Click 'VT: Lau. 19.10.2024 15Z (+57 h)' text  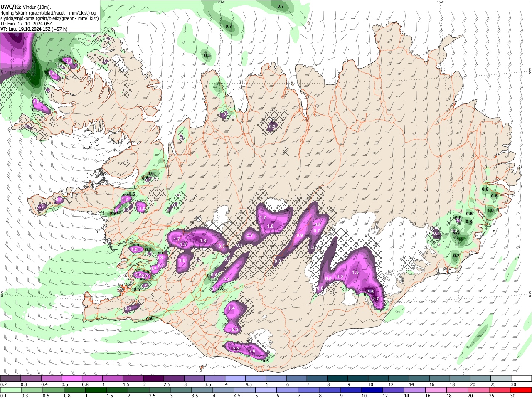point(34,29)
